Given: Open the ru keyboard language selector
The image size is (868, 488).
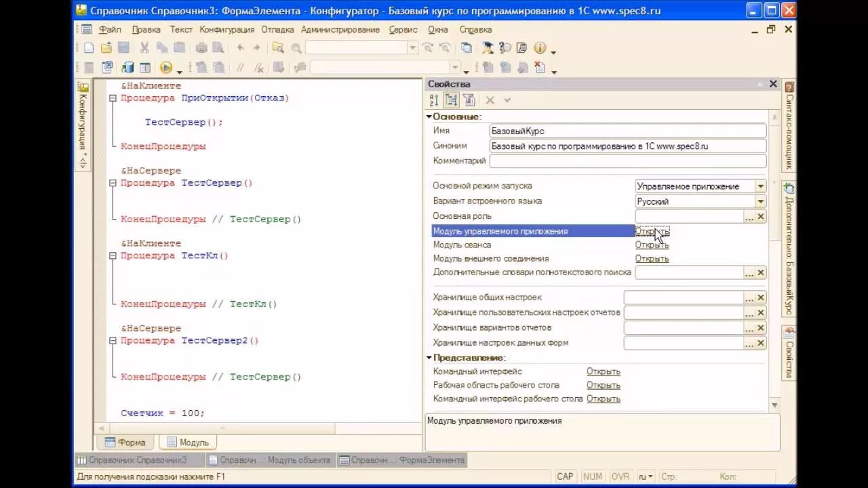Looking at the screenshot, I should pyautogui.click(x=646, y=476).
